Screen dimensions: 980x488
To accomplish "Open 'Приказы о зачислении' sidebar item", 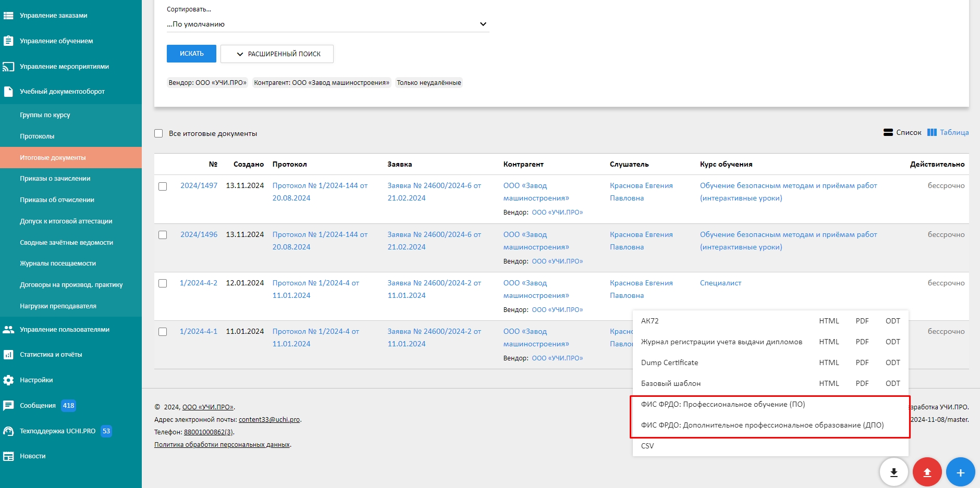I will pyautogui.click(x=71, y=179).
